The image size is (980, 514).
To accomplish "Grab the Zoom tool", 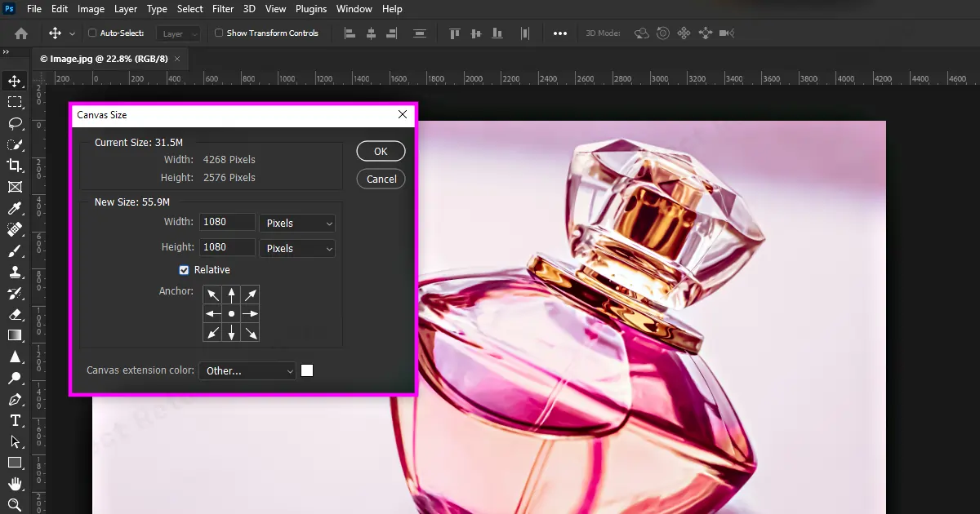I will point(16,504).
